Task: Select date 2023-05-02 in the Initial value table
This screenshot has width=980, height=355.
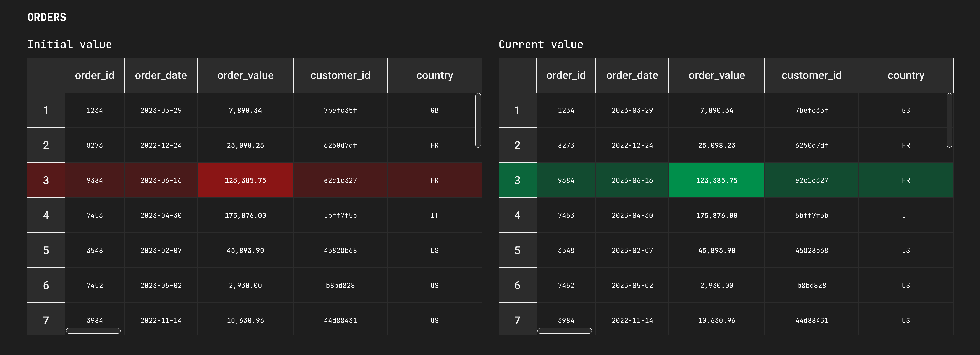Action: (161, 285)
